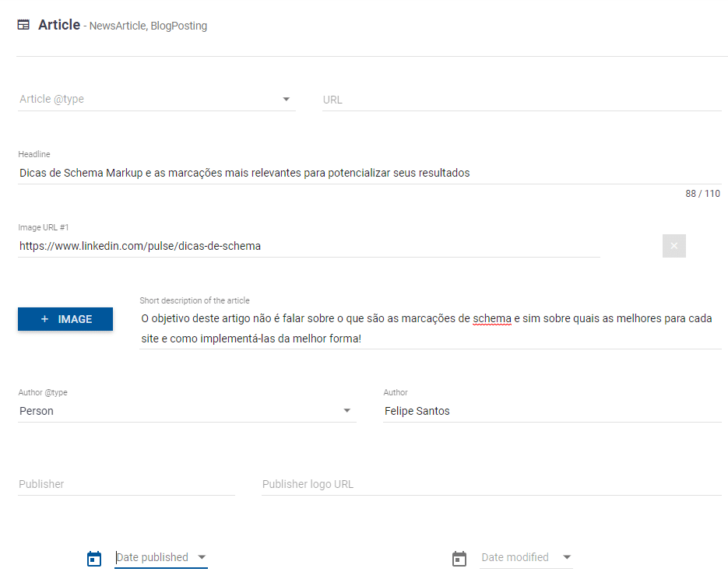Click the Author name field with Felipe Santos

click(x=552, y=411)
